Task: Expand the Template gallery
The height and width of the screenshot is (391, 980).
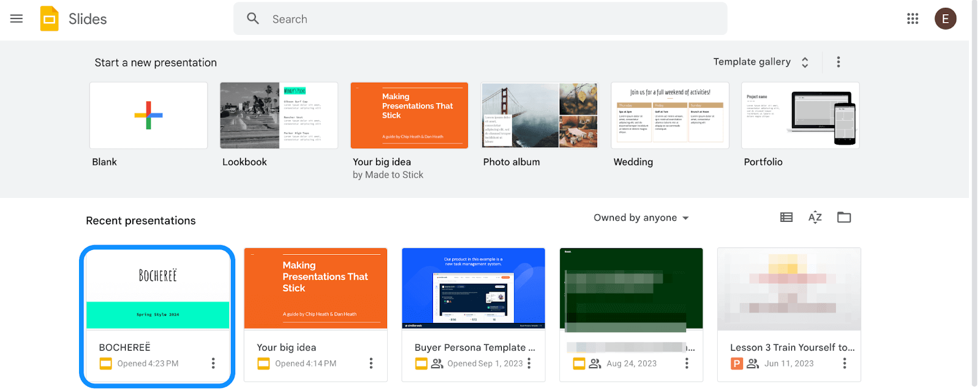Action: click(x=761, y=62)
